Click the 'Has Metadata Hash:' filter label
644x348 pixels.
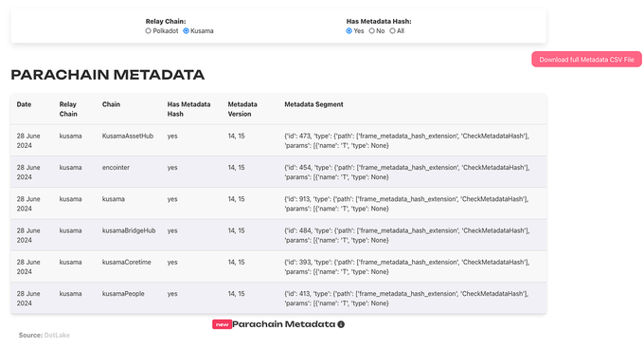(x=379, y=22)
